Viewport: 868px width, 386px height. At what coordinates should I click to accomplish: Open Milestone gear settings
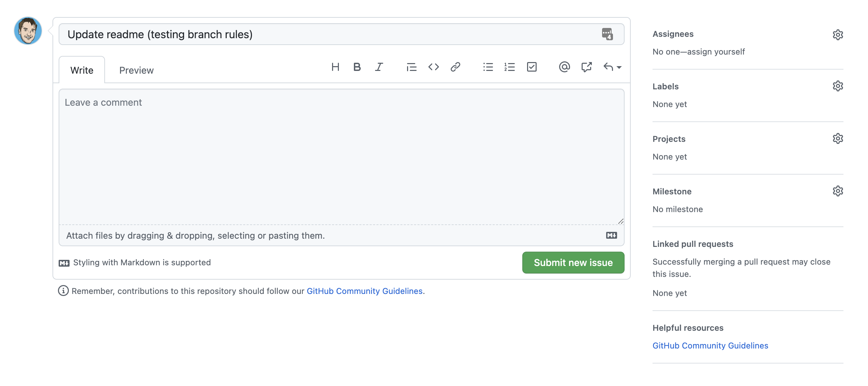point(838,191)
